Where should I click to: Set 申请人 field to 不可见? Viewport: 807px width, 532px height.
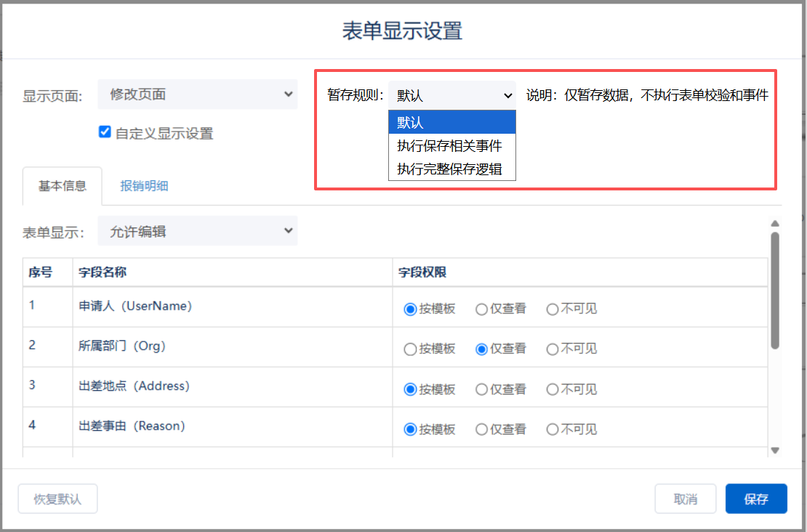point(553,309)
